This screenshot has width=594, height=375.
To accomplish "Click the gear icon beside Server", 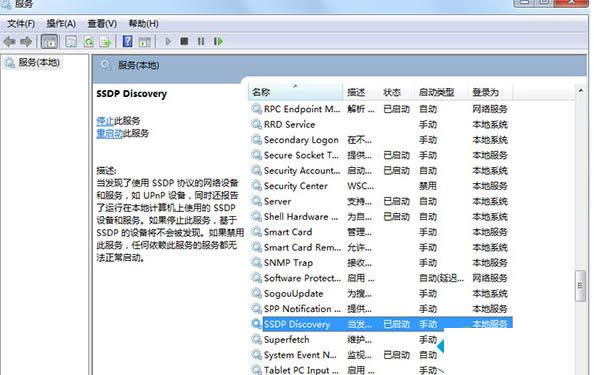I will 256,201.
